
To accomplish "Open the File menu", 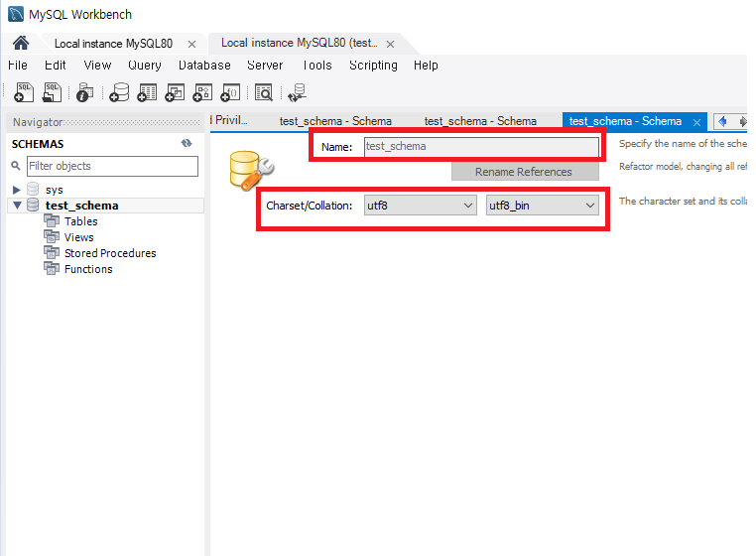I will 18,66.
